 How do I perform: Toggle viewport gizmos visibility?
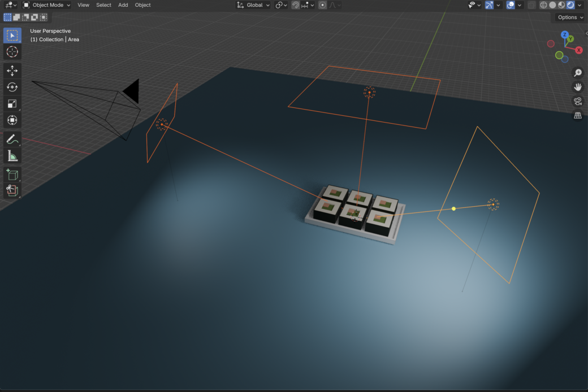pos(490,5)
